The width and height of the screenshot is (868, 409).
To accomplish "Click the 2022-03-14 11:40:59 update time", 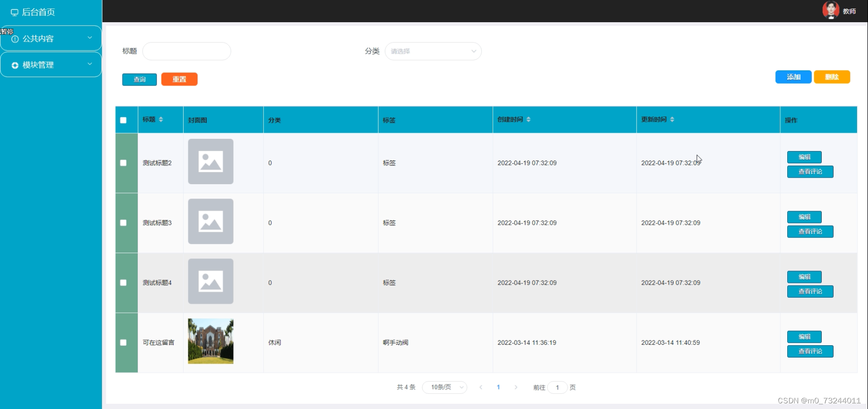I will (x=670, y=343).
